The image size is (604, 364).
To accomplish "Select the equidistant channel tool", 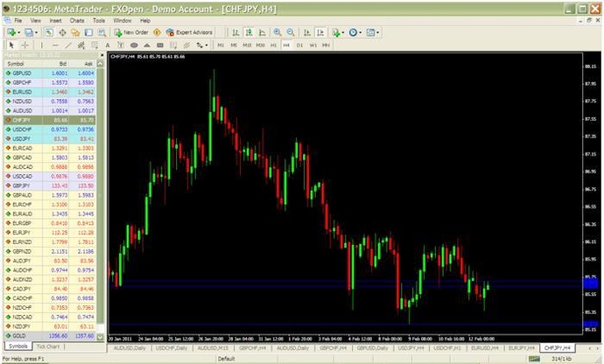I will point(81,45).
